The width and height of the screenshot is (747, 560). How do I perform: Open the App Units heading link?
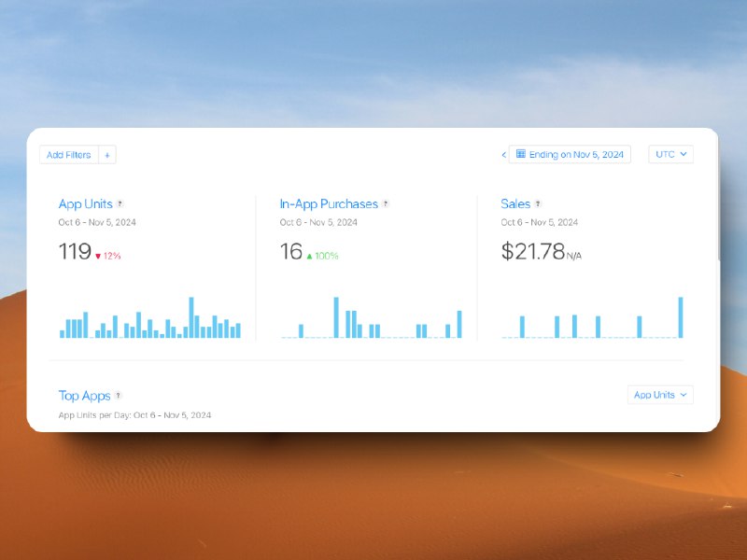(85, 203)
